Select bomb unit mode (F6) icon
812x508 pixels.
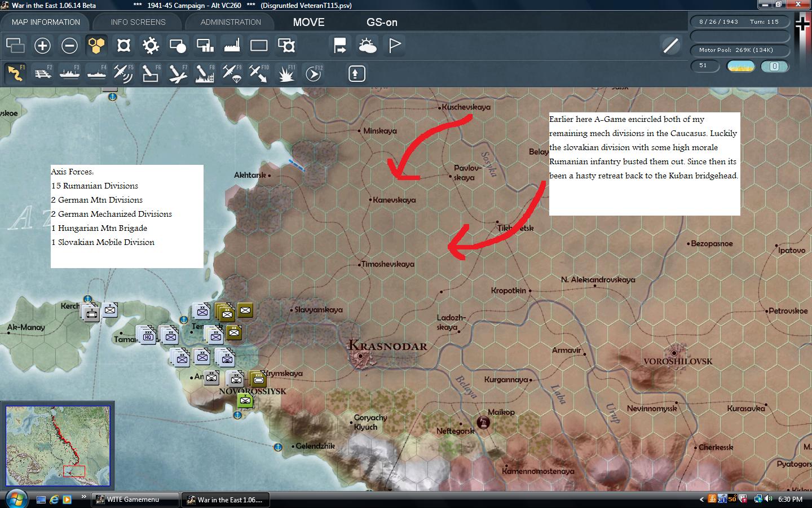coord(151,73)
